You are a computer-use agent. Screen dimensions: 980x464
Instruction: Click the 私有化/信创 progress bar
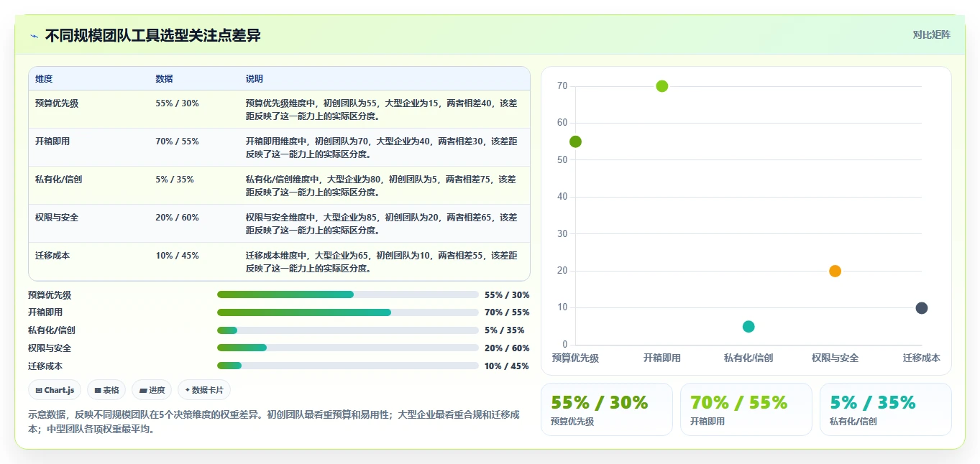pyautogui.click(x=347, y=330)
